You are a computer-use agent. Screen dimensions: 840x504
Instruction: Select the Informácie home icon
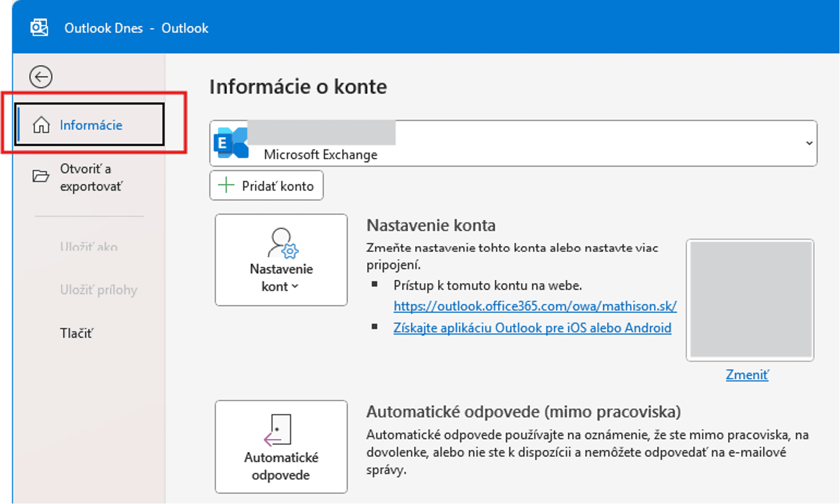[x=40, y=124]
